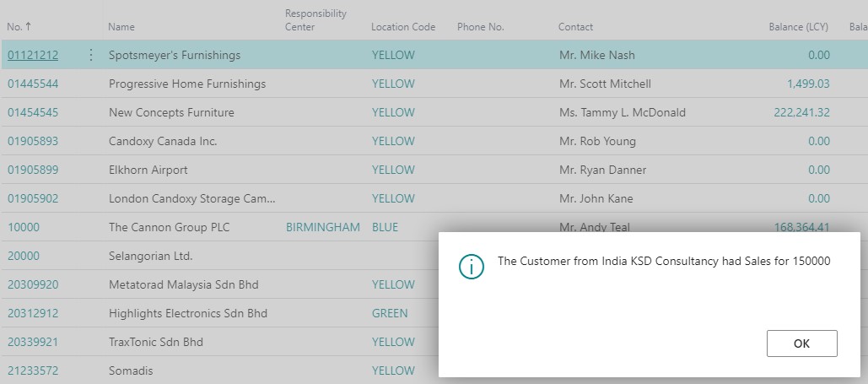Click the Balance (LCY) column header
Image resolution: width=868 pixels, height=384 pixels.
tap(798, 27)
